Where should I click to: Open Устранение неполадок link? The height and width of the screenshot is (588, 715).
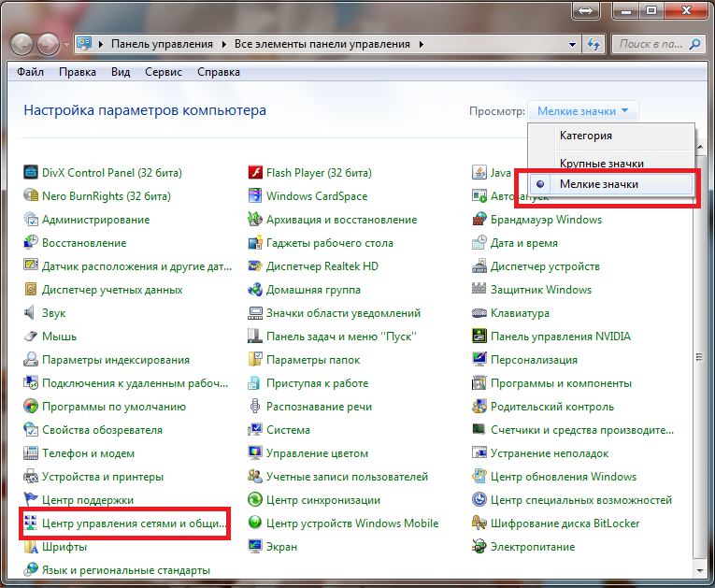(550, 453)
